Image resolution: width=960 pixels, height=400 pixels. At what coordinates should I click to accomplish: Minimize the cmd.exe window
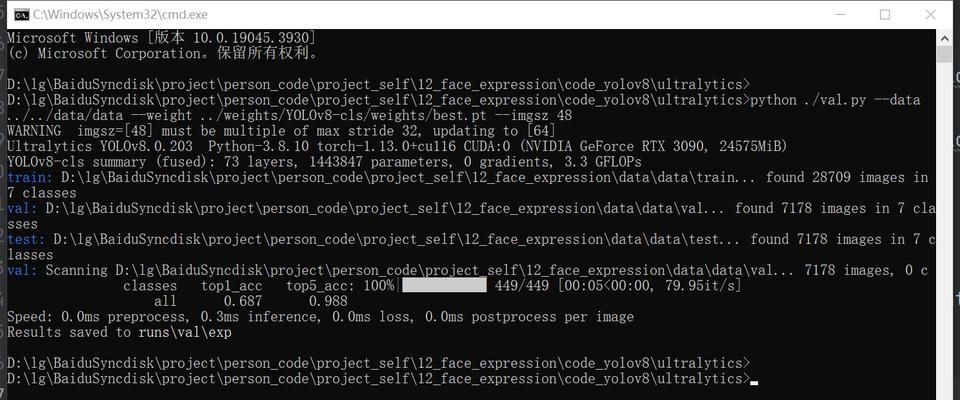[839, 15]
